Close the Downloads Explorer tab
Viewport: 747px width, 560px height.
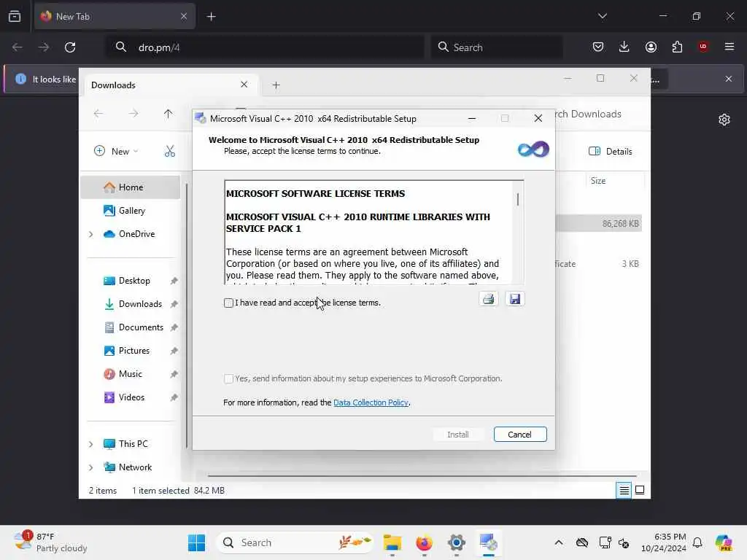(244, 85)
